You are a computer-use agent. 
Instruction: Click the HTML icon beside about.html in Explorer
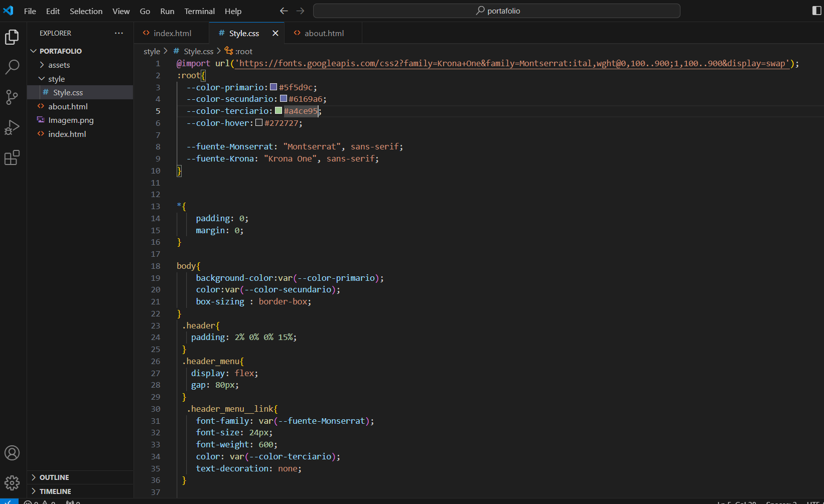click(x=41, y=106)
